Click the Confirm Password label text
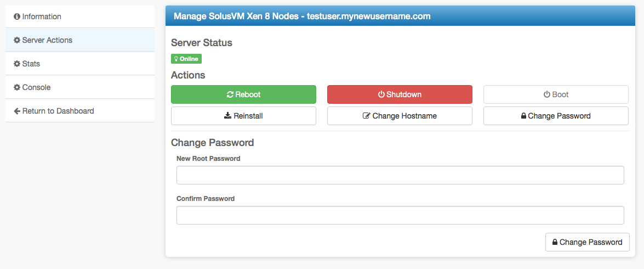 pyautogui.click(x=206, y=198)
